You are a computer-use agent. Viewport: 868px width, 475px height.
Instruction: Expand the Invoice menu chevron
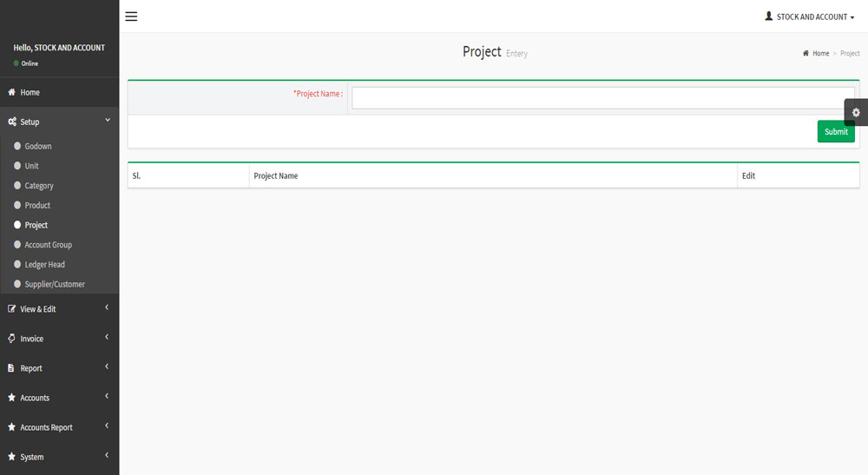[x=107, y=337]
